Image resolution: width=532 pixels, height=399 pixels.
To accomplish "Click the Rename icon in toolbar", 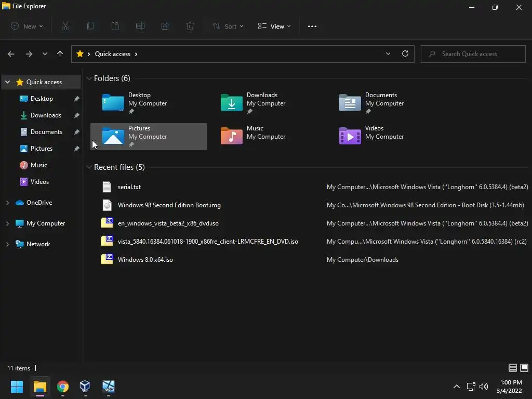I will 140,26.
